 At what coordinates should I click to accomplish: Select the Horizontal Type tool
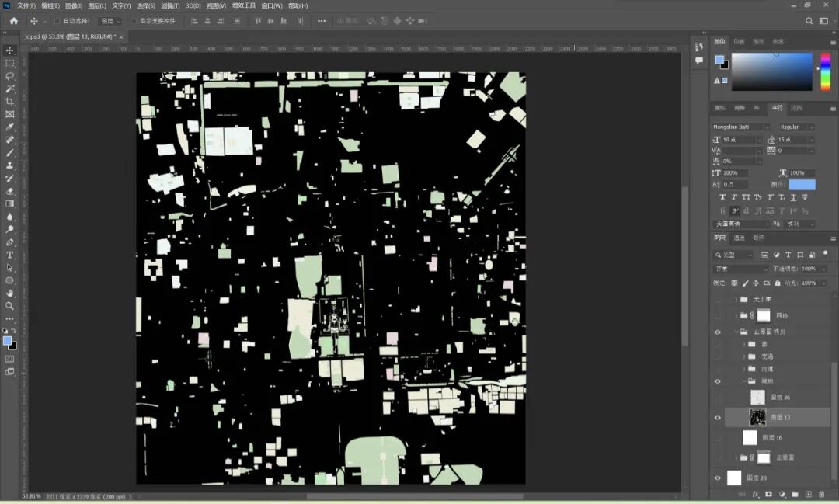9,255
